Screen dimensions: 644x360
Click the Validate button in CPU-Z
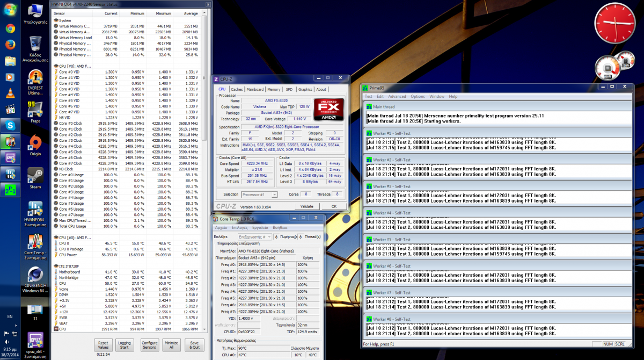coord(307,206)
